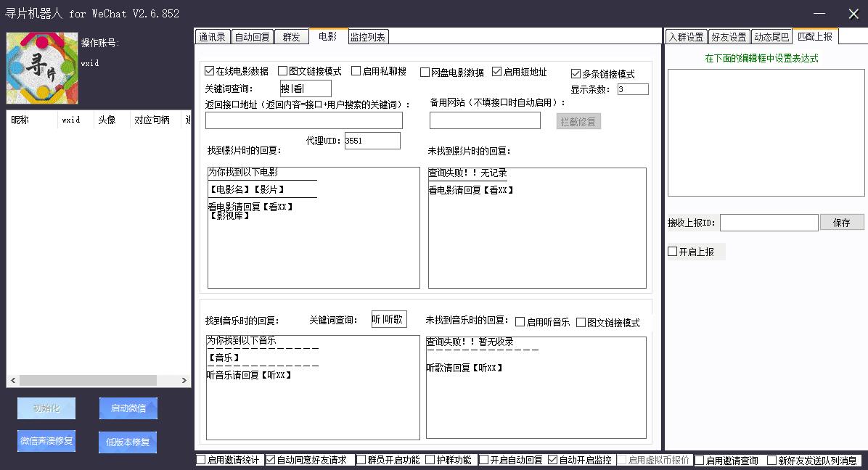Click the wxid column header
This screenshot has height=470, width=868.
(x=75, y=120)
